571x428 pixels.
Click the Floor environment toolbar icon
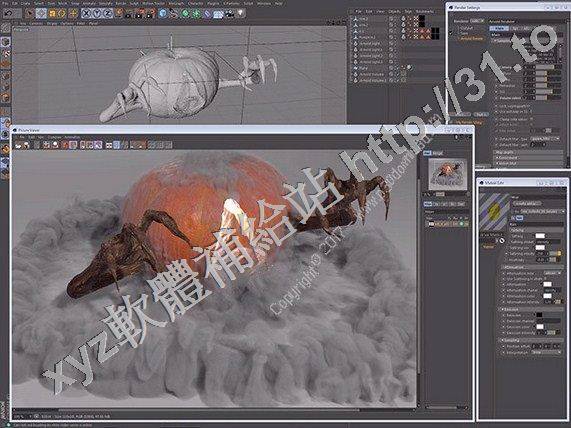(218, 14)
